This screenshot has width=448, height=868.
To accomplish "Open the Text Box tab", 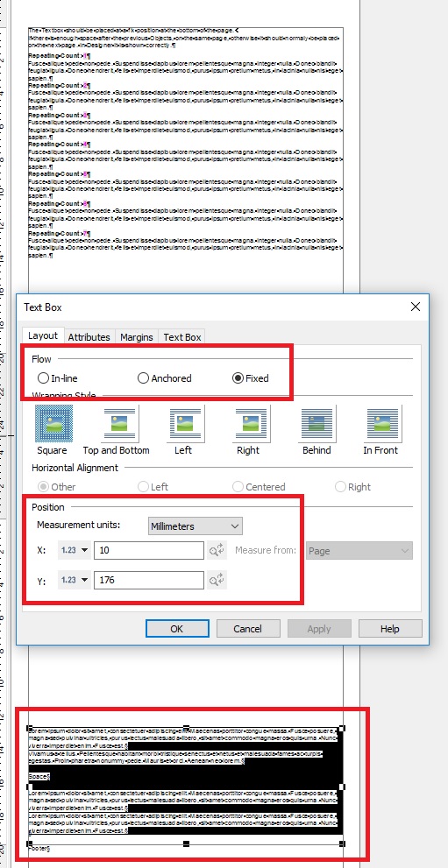I will point(182,336).
